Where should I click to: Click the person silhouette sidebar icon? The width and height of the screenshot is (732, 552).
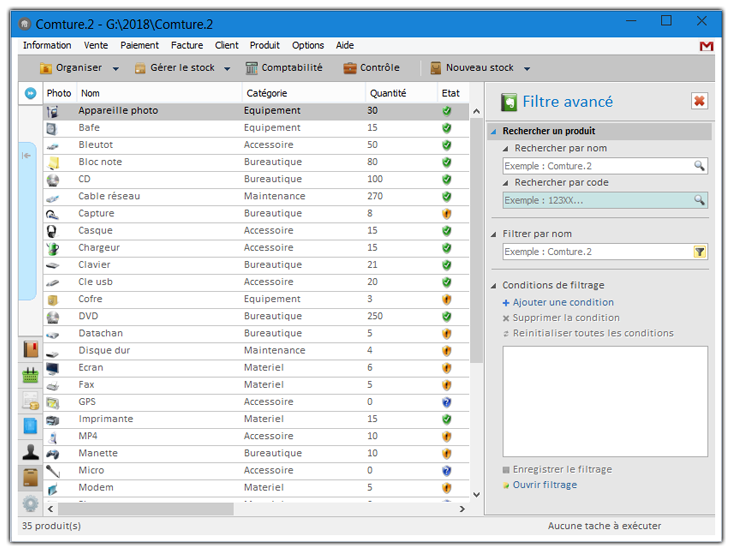point(30,452)
